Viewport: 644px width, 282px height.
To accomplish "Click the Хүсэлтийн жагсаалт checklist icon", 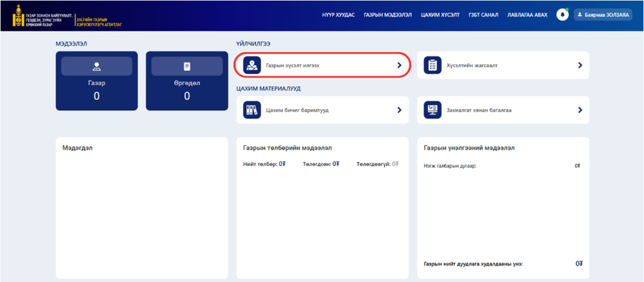I will [433, 65].
